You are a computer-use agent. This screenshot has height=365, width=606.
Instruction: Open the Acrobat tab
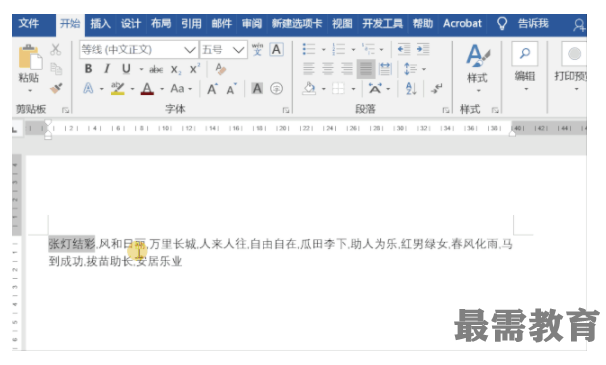point(462,24)
